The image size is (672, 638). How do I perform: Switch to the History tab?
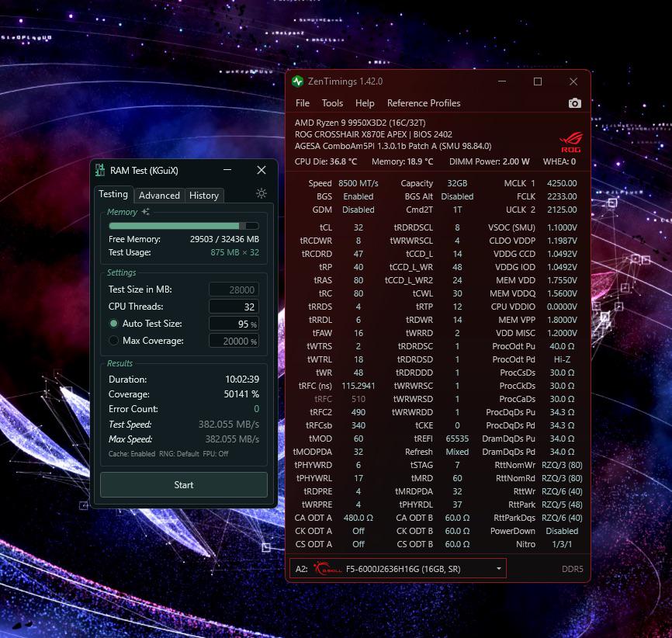[x=204, y=196]
